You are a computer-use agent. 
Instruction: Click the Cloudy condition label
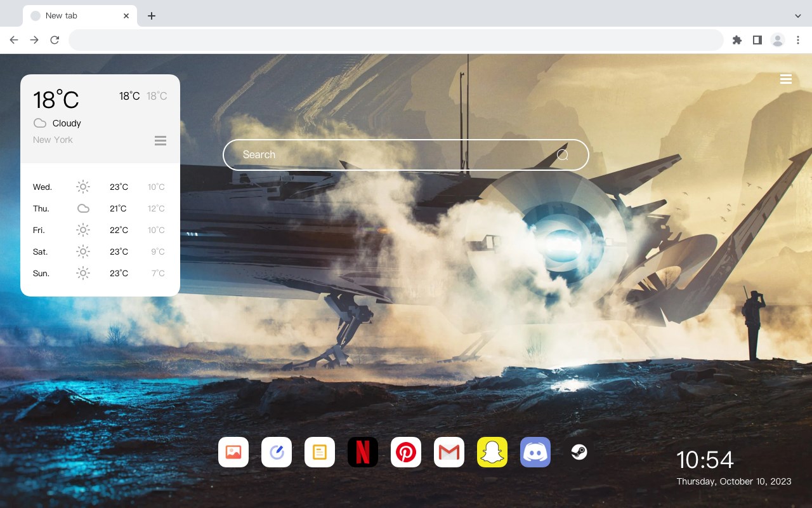coord(67,123)
